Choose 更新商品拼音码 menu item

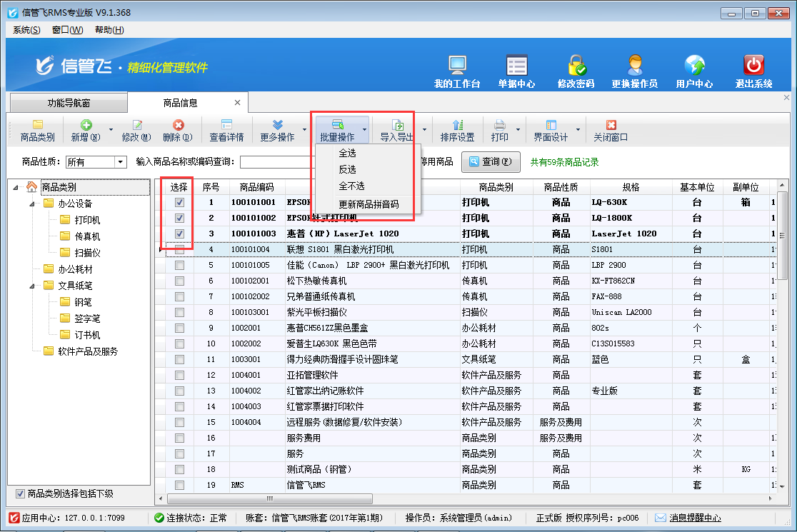pyautogui.click(x=369, y=204)
